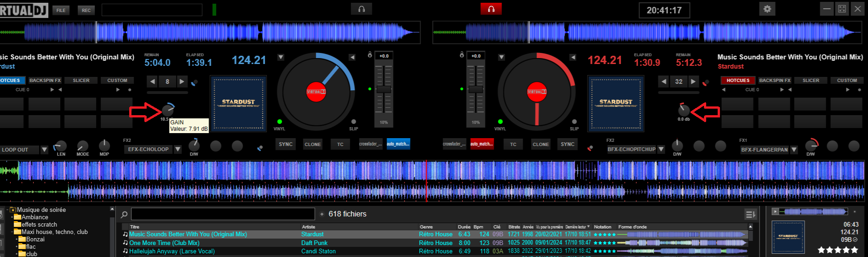Screen dimensions: 868x257
Task: Open the BFX-FLANGERPAN effect dropdown
Action: pos(794,149)
